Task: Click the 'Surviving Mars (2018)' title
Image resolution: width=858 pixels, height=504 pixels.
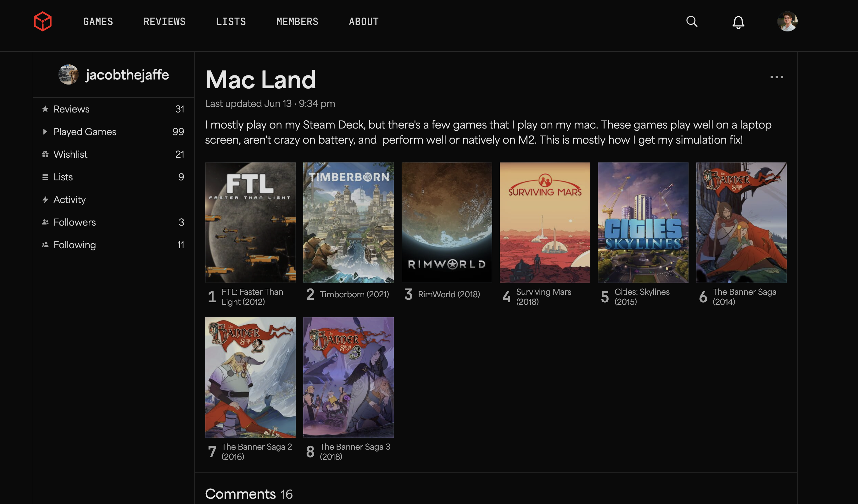Action: point(543,297)
